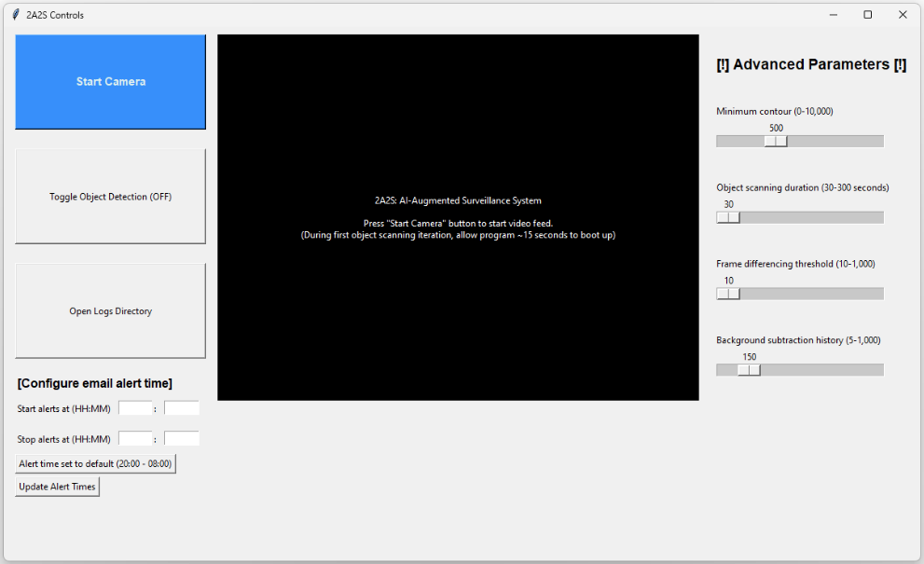Screen dimensions: 924x564
Task: Open the Logs Directory
Action: click(110, 311)
